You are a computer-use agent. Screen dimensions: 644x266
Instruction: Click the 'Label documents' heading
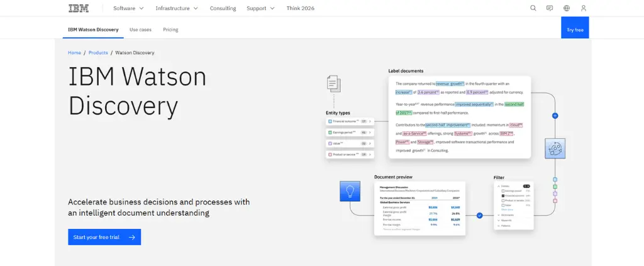[x=406, y=70]
